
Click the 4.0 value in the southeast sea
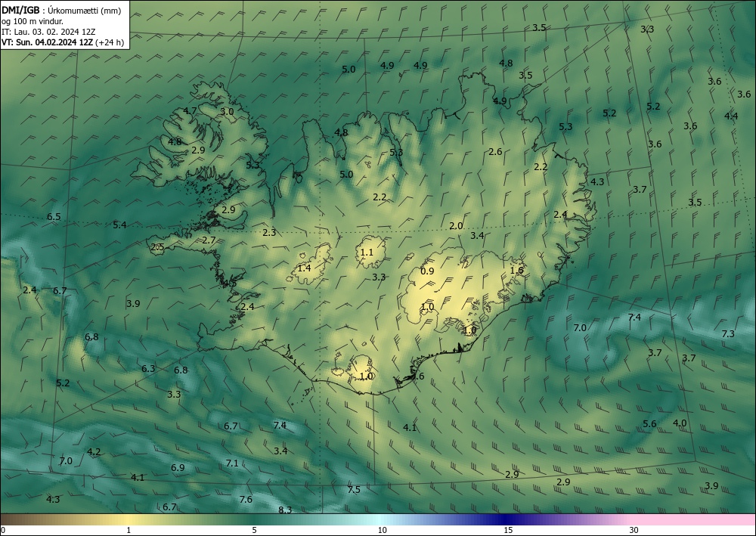click(x=680, y=423)
